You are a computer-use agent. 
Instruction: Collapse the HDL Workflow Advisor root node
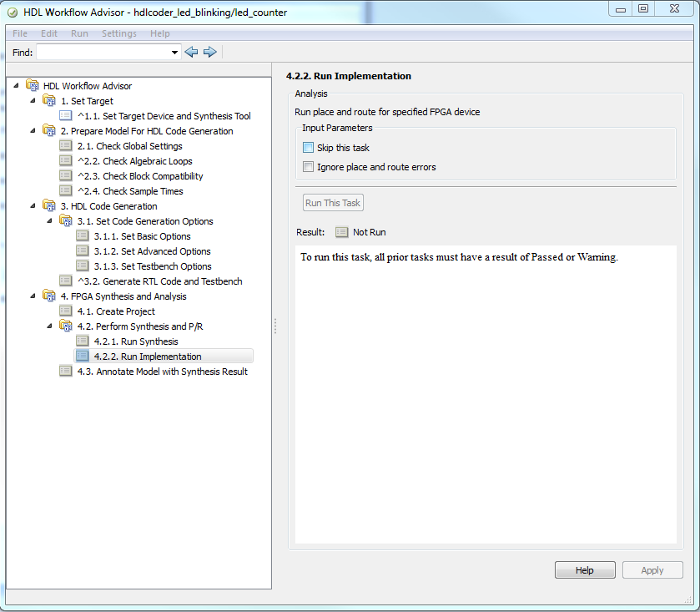pos(16,85)
